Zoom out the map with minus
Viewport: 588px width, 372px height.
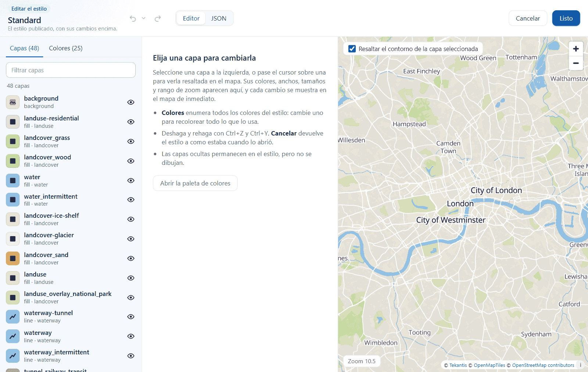click(576, 63)
